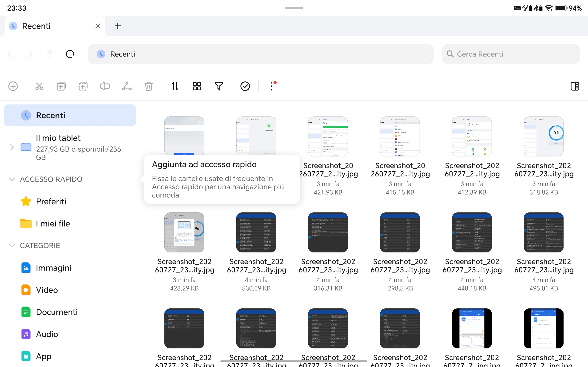Collapse the CATEGORIE section

(12, 245)
